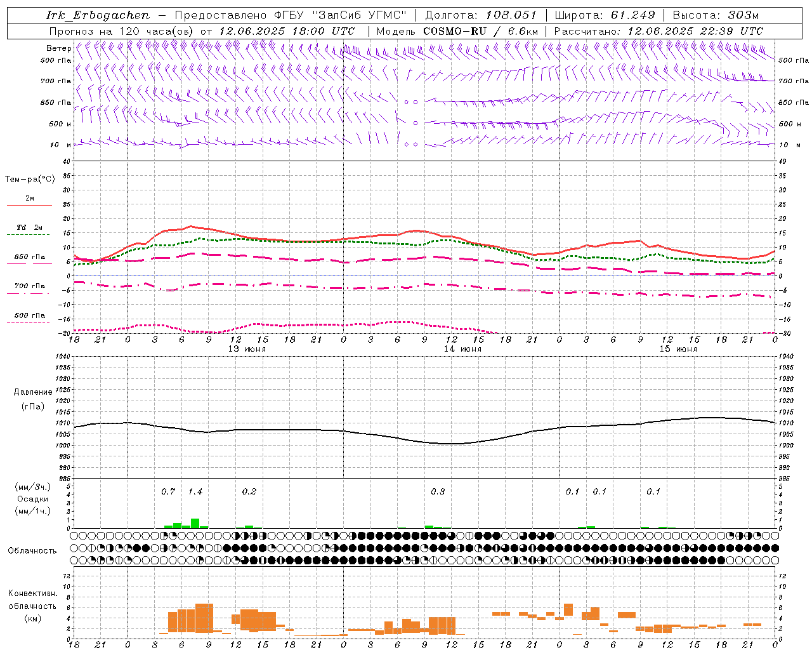Click the single calm-wind circle in 500 м row
This screenshot has height=650, width=812.
416,123
